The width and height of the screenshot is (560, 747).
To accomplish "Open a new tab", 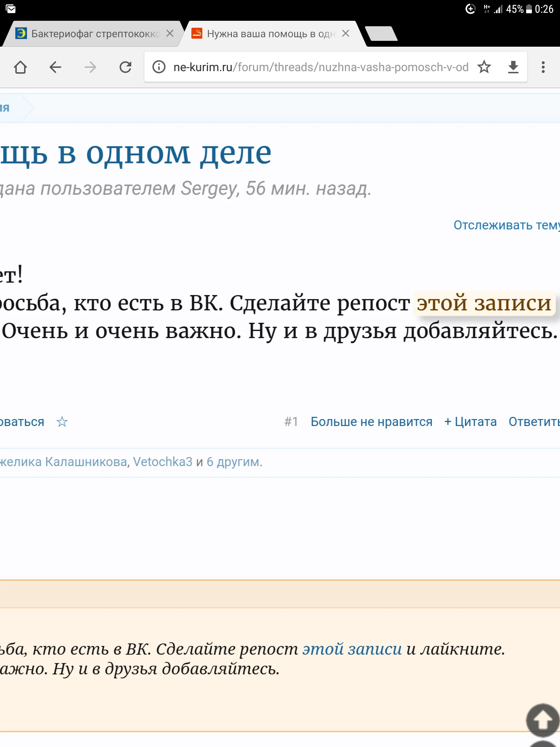I will [381, 34].
